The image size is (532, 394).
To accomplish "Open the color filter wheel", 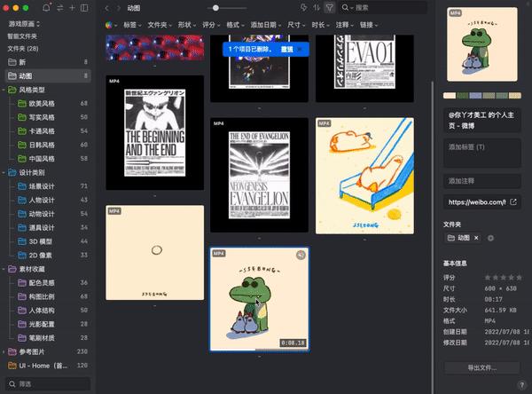I will point(109,25).
